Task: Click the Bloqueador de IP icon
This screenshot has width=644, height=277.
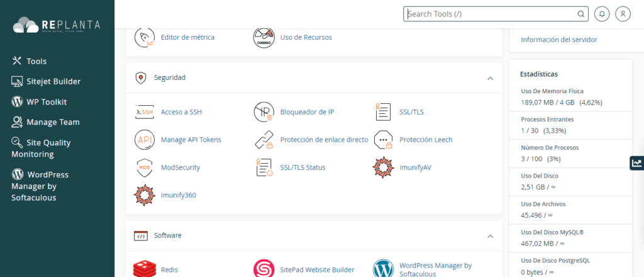Action: (264, 112)
